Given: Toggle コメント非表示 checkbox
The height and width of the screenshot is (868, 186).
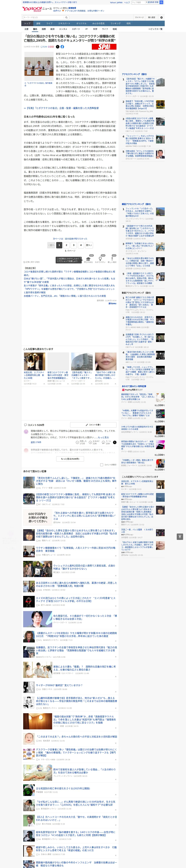Looking at the screenshot, I should (102, 465).
